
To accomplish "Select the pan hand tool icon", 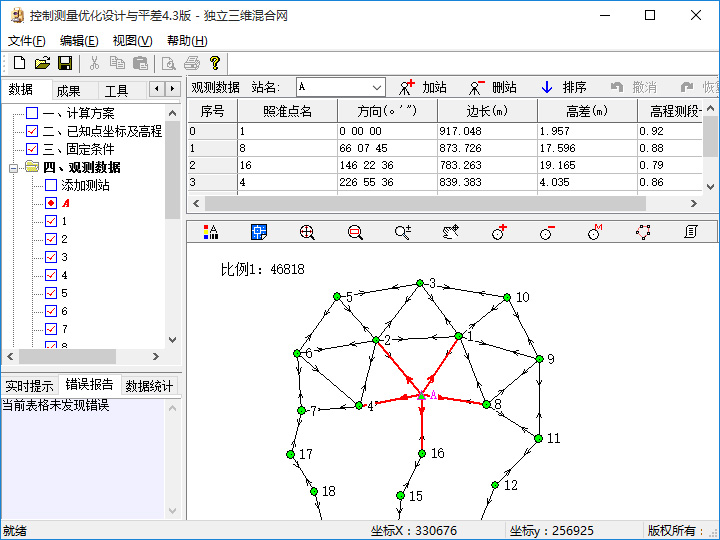I will pyautogui.click(x=450, y=232).
